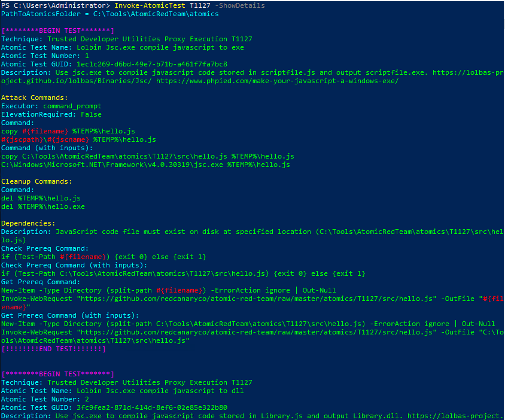Click the 'Check Prereq Command (with inputs):' label

pos(74,265)
